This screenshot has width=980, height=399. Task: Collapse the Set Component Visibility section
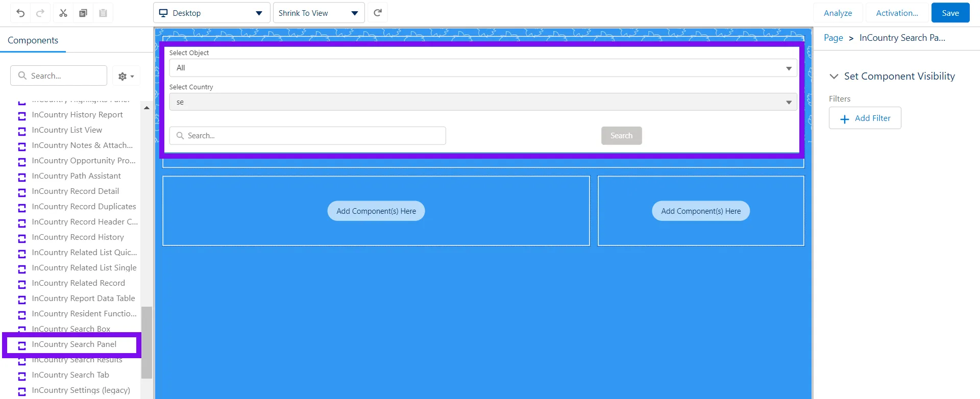coord(834,77)
